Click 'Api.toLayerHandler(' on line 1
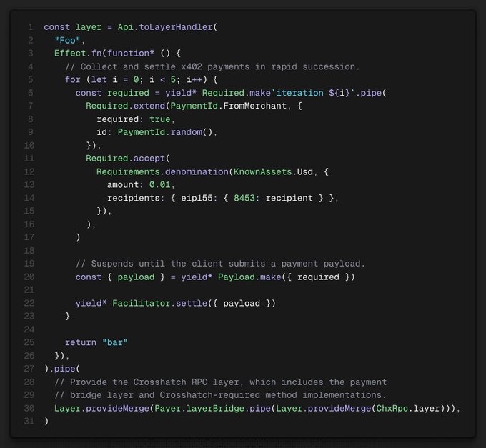 tap(167, 27)
